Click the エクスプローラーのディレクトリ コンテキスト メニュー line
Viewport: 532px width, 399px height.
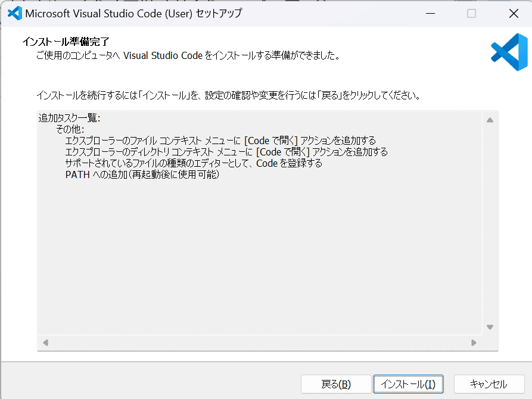click(x=226, y=152)
